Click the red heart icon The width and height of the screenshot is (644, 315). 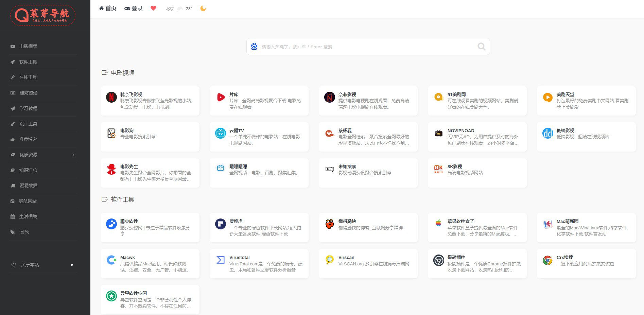[x=153, y=8]
